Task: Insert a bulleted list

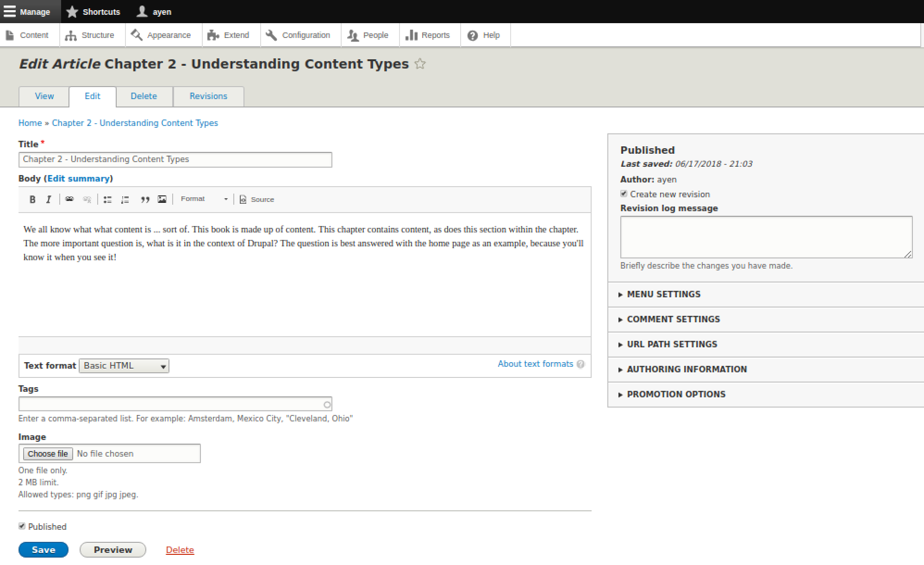Action: 107,200
